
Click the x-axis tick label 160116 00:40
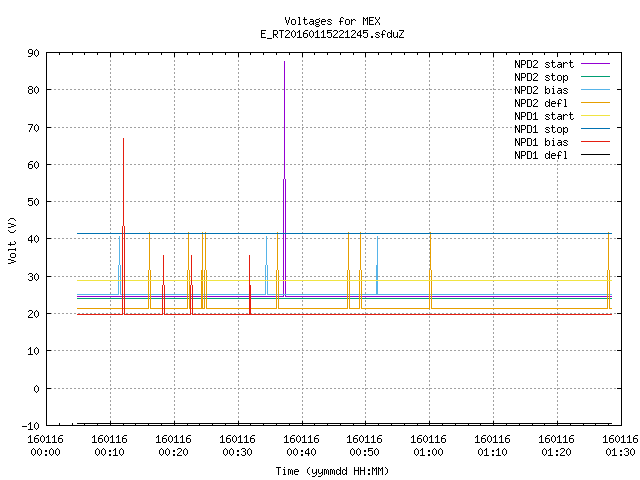point(302,446)
